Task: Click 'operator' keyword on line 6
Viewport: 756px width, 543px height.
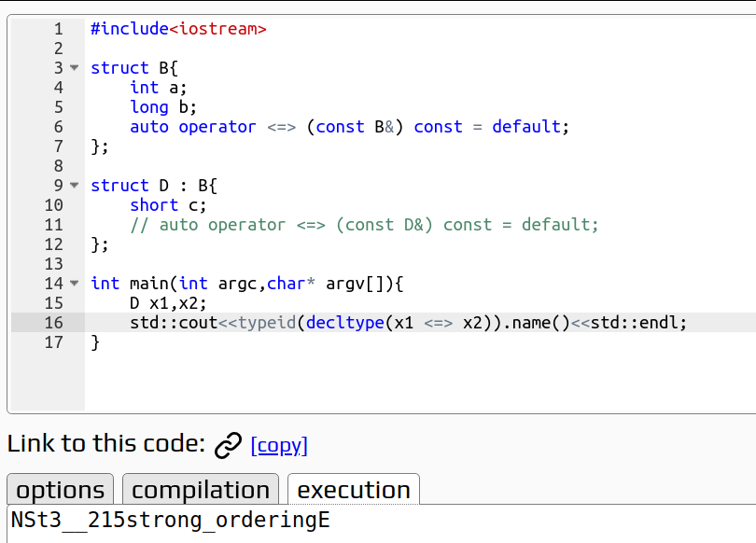Action: 217,127
